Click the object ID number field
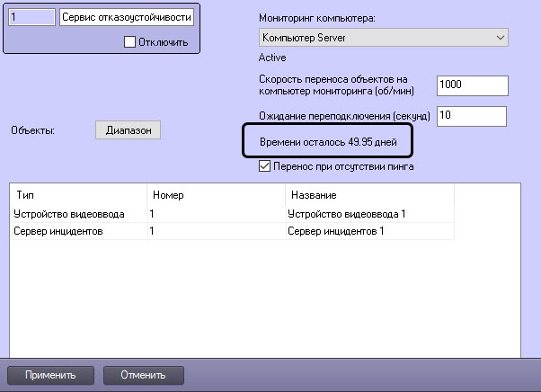541x392 pixels. click(30, 19)
